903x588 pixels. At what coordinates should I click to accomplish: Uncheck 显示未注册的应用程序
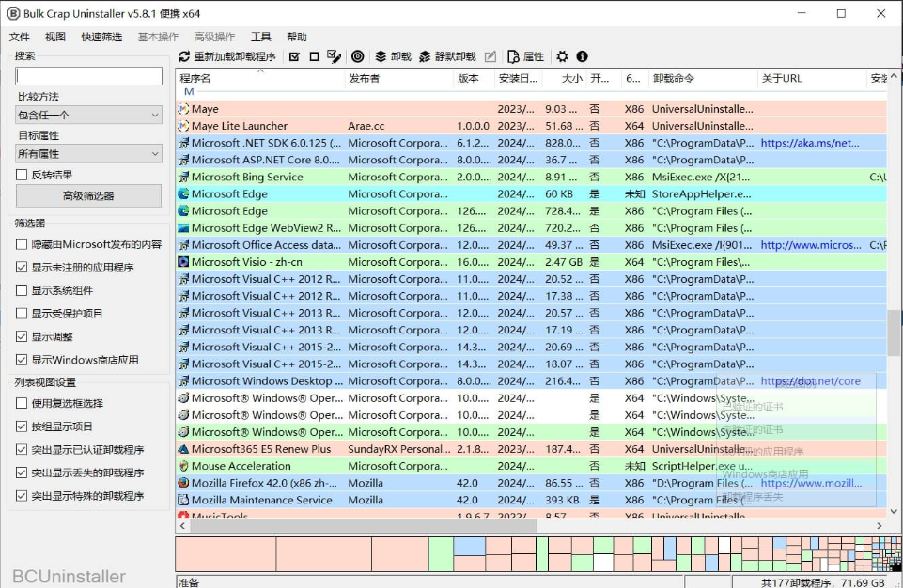pyautogui.click(x=22, y=267)
